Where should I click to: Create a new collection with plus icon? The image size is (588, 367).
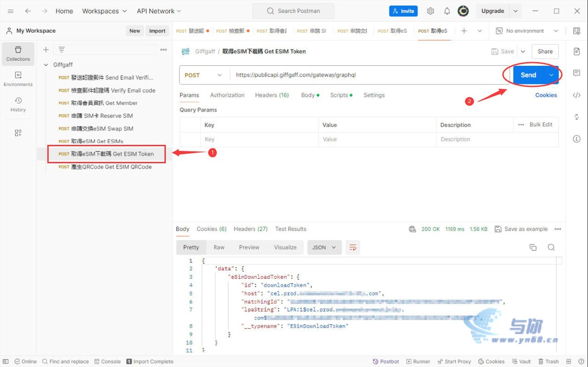[46, 50]
